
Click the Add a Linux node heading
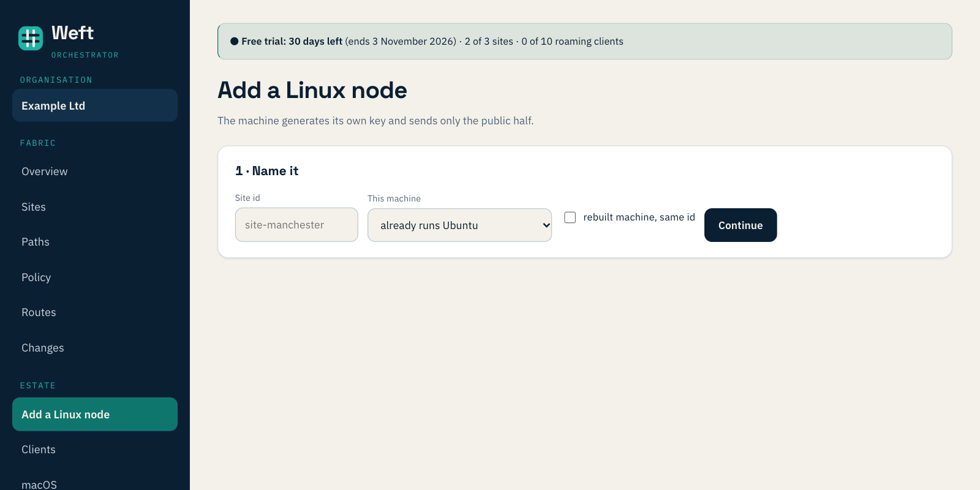[x=312, y=91]
